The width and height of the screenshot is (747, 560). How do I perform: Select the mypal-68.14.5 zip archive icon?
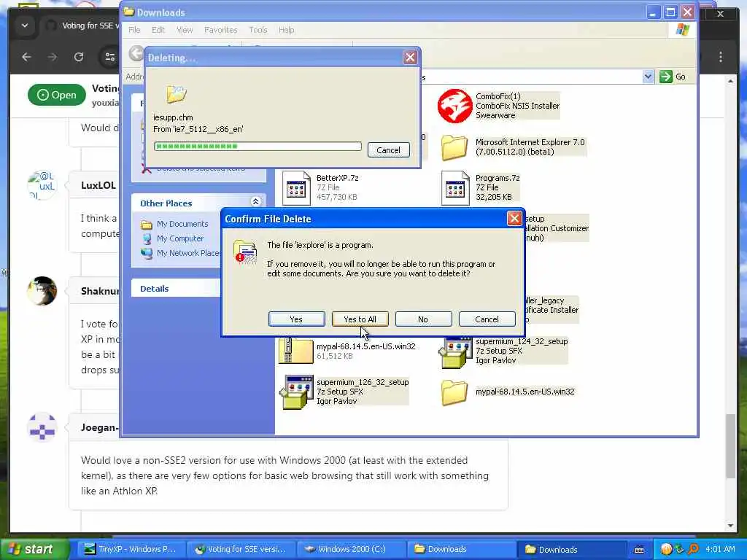(x=295, y=351)
